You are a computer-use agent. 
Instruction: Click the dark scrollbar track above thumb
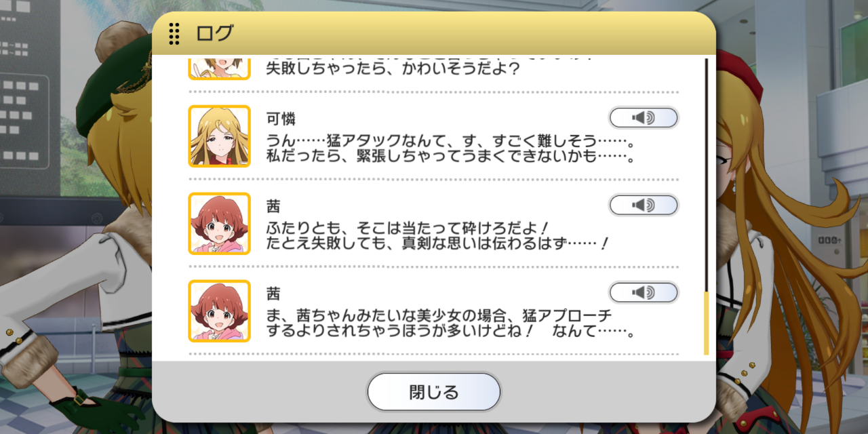click(x=706, y=176)
